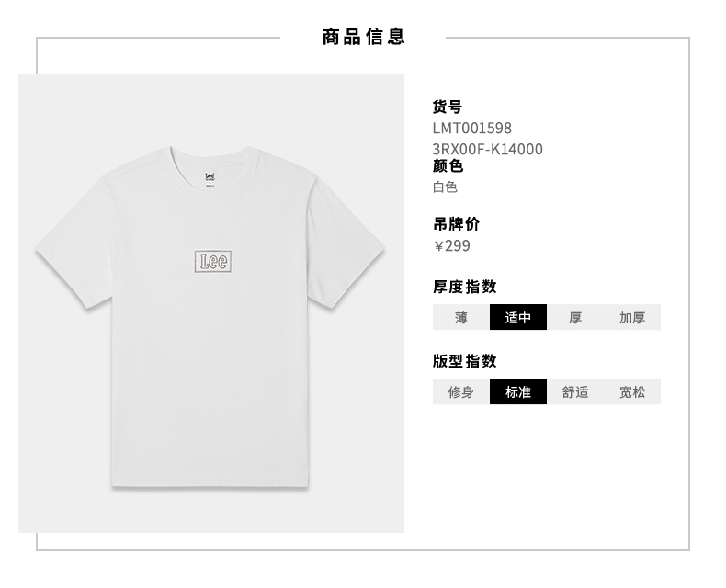The image size is (726, 588).
Task: Click the white T-shirt product image
Action: (x=210, y=317)
